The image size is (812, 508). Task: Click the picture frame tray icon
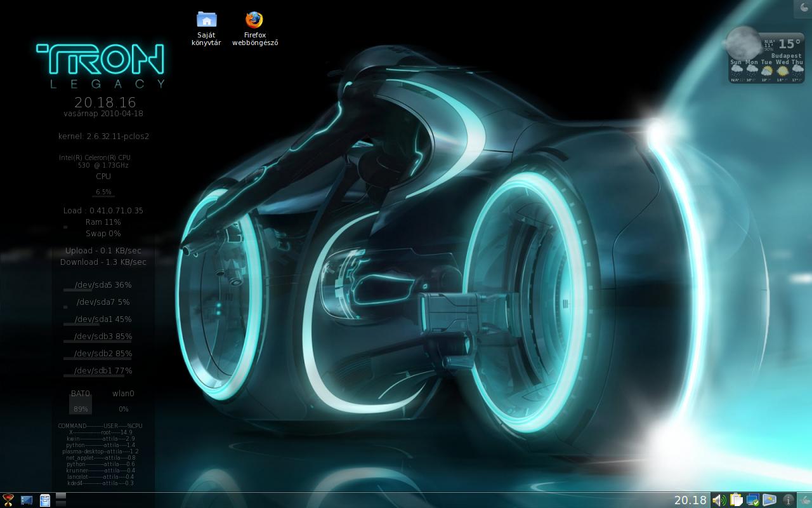pyautogui.click(x=769, y=500)
